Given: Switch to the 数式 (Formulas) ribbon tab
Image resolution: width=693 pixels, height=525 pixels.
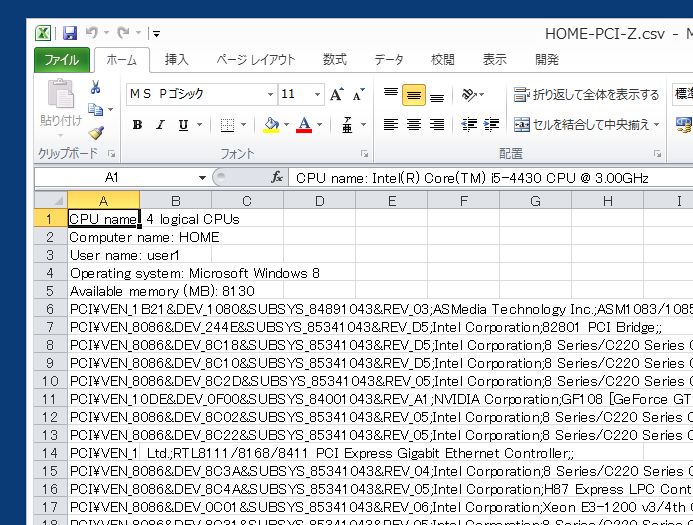Looking at the screenshot, I should coord(335,60).
